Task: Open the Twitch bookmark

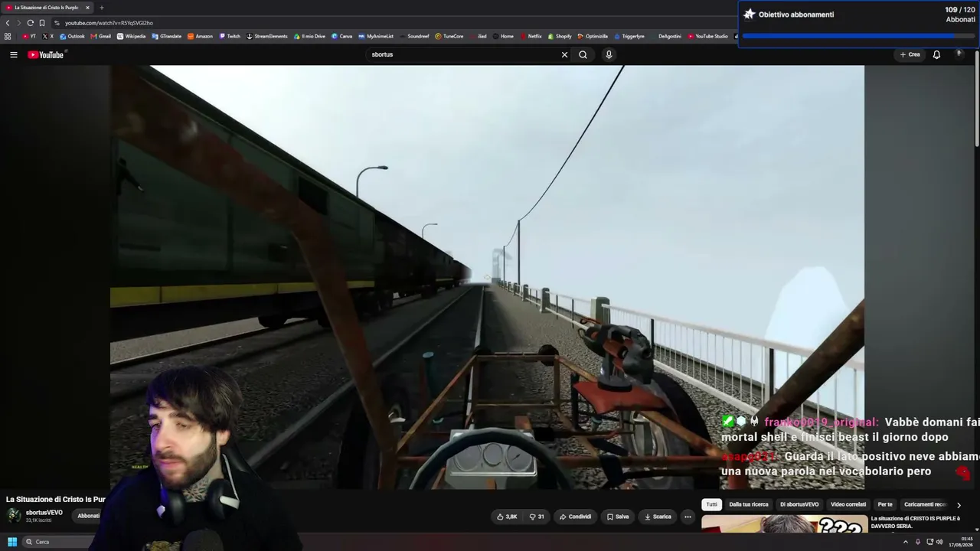Action: (230, 36)
